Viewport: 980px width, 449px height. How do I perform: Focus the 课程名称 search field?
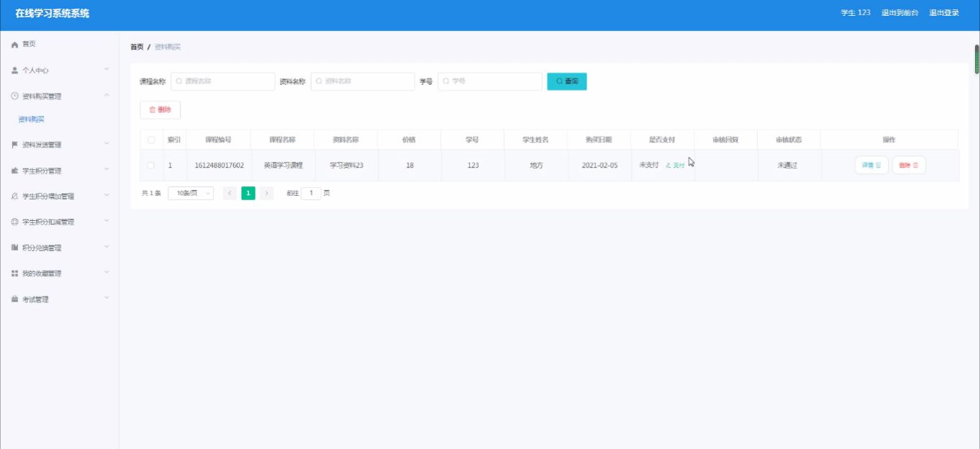(x=223, y=81)
